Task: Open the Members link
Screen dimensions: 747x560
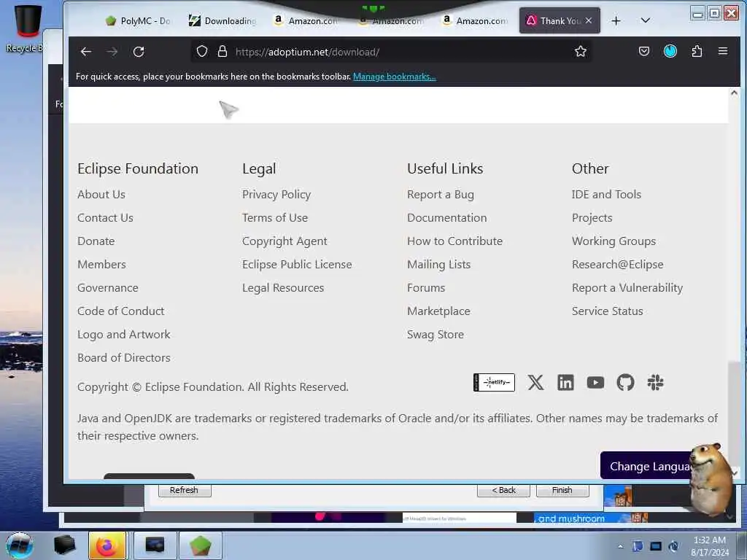Action: click(x=101, y=264)
